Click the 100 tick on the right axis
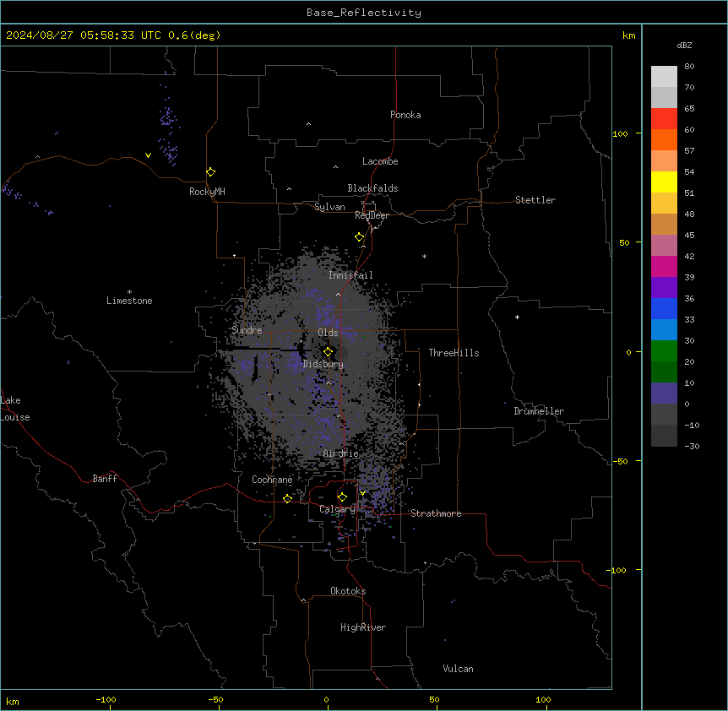This screenshot has height=711, width=728. point(620,133)
